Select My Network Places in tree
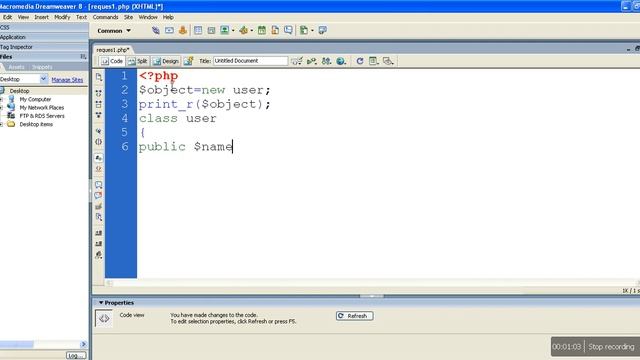This screenshot has width=640, height=360. pyautogui.click(x=42, y=108)
